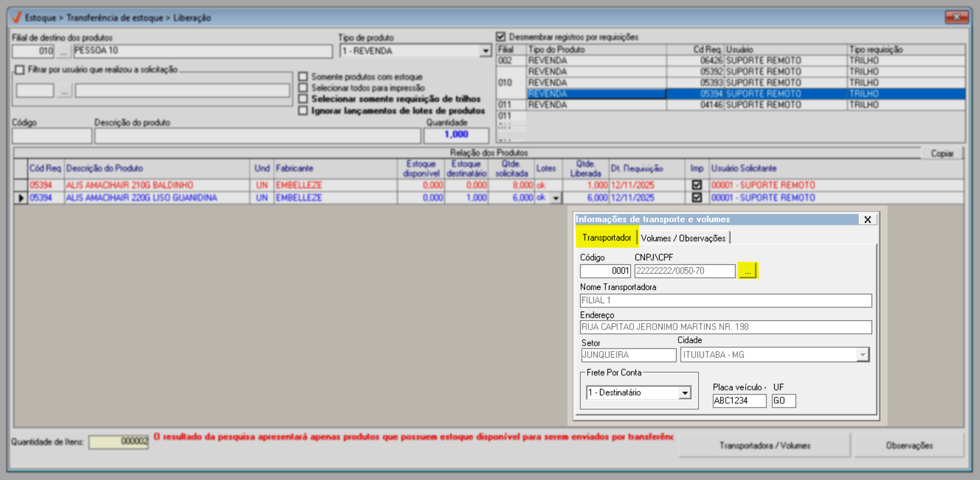The height and width of the screenshot is (480, 980).
Task: Toggle Imp checkbox for ALIS AMACIHAIR 220G LISO GUANIDINA
Action: click(x=697, y=198)
